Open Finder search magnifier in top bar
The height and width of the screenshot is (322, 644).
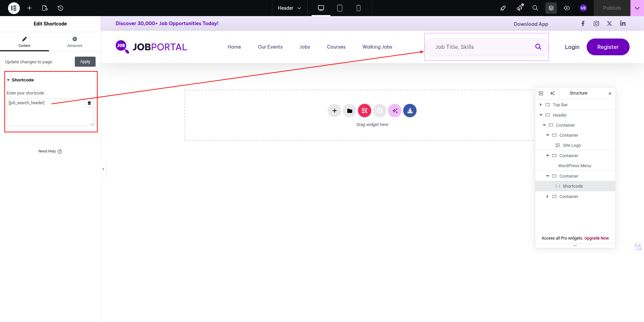pyautogui.click(x=535, y=8)
